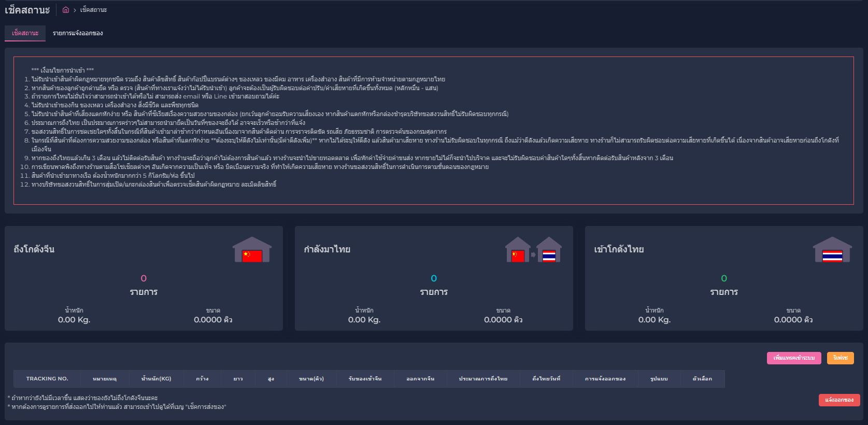
Task: Click the เช็คสถานะ page title
Action: pos(27,10)
